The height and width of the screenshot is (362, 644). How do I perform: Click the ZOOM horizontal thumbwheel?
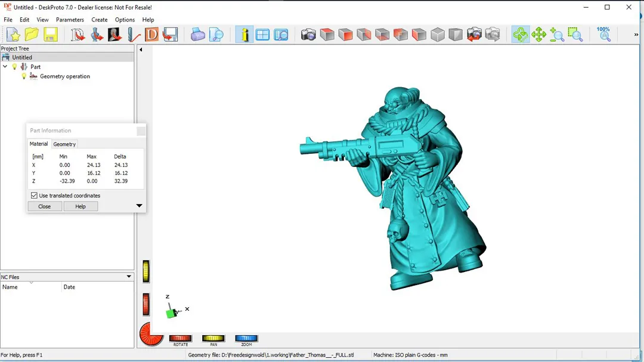click(246, 338)
